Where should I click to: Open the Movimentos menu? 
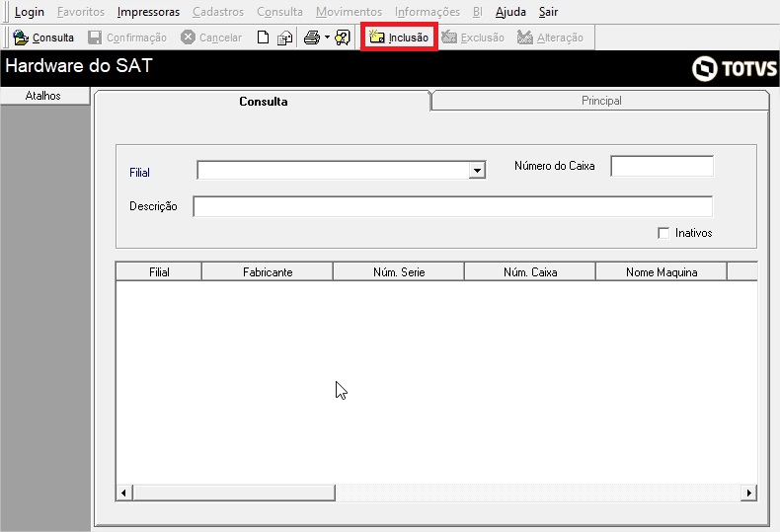coord(349,12)
